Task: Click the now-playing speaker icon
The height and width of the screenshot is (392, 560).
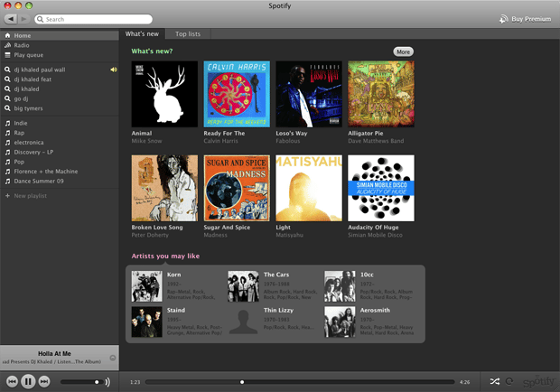Action: (x=114, y=70)
